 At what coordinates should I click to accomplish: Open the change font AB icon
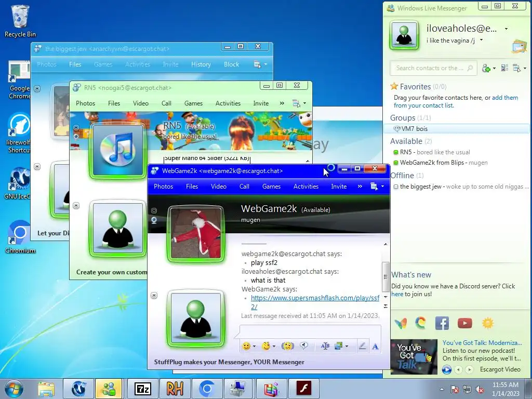(x=325, y=346)
